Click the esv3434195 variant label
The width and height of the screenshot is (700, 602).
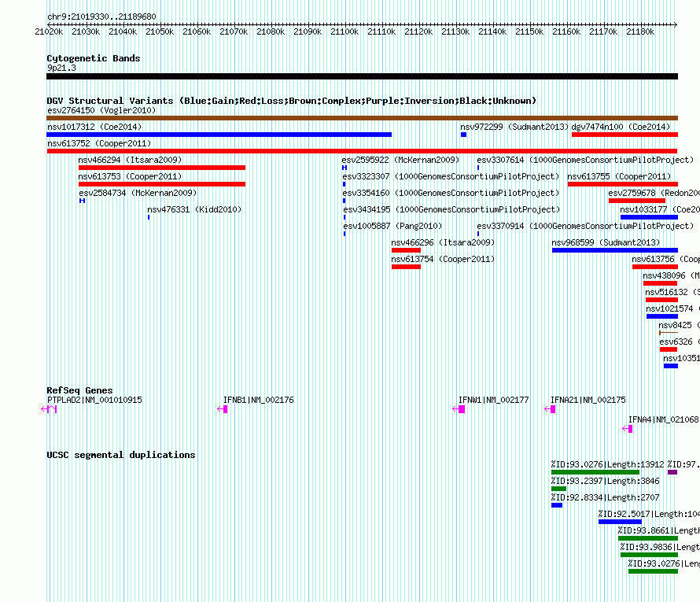(x=451, y=209)
